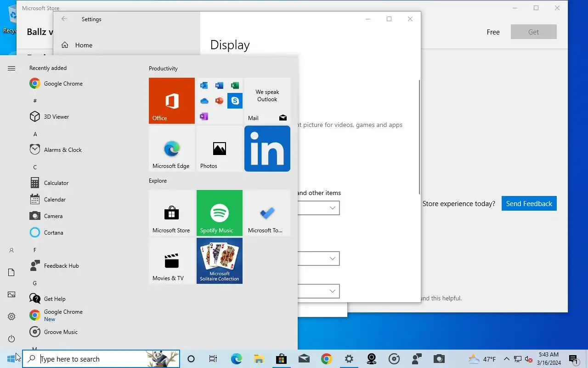
Task: Open the Microsoft Store tile
Action: [172, 213]
